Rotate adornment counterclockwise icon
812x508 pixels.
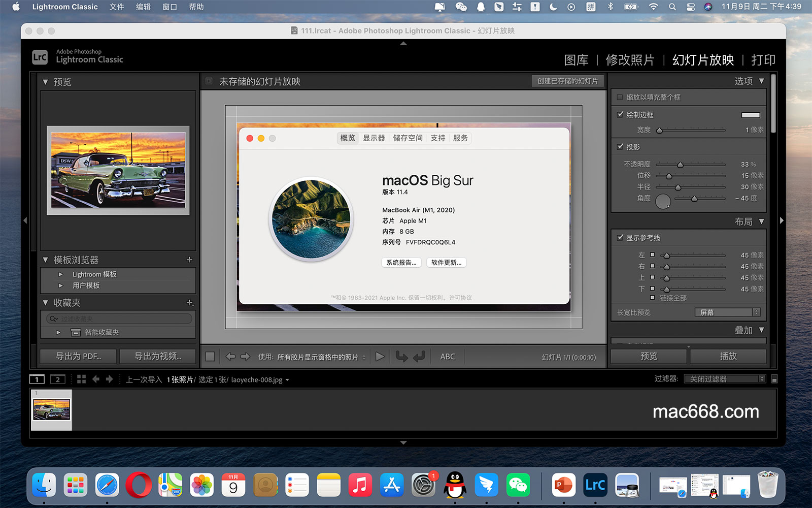coord(401,357)
